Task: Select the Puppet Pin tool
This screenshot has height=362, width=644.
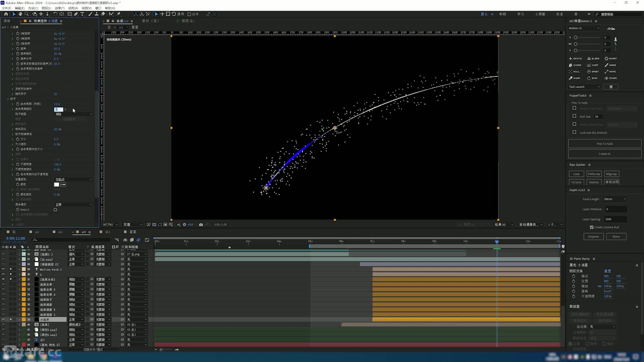Action: pos(118,14)
